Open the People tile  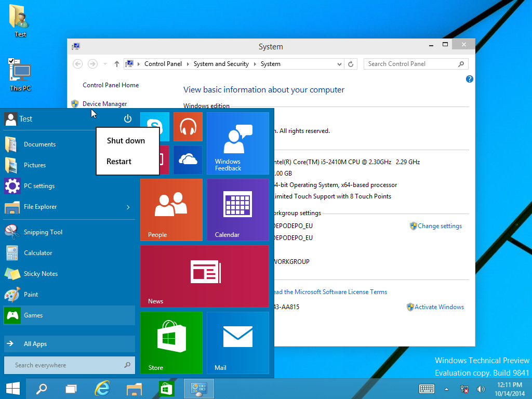tap(171, 209)
